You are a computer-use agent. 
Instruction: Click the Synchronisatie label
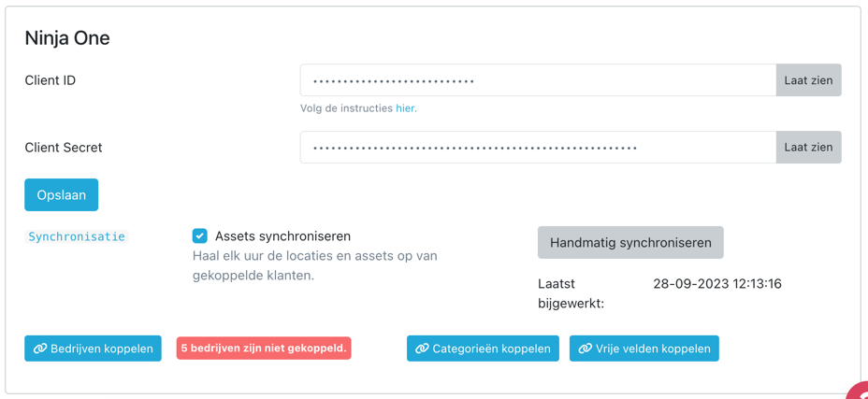(x=77, y=236)
